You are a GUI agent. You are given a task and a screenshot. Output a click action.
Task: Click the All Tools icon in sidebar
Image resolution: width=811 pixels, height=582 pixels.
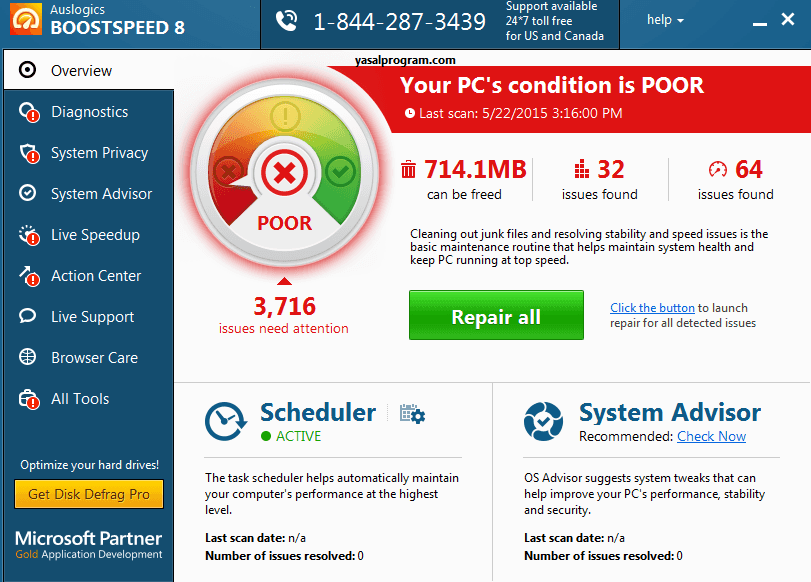click(x=28, y=399)
